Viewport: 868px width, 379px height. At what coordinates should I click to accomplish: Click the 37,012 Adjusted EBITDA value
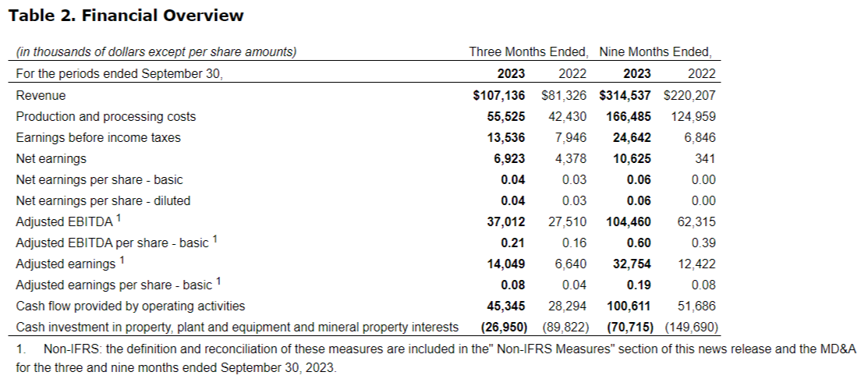(505, 221)
